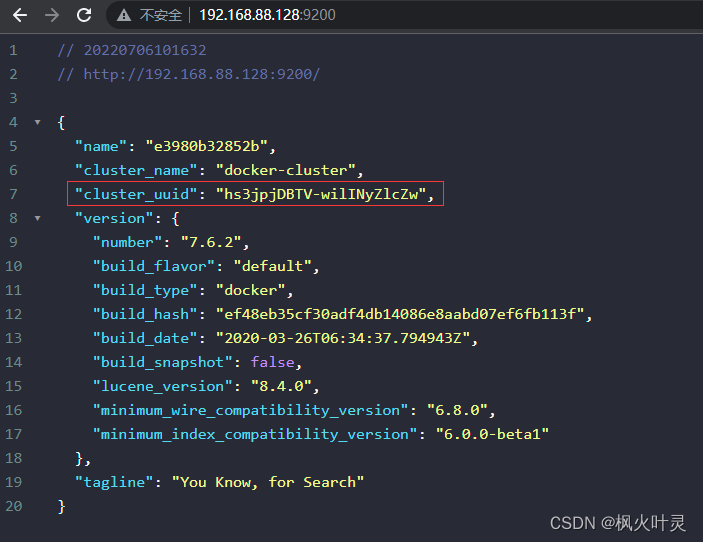Click the address bar URL 192.168.88.128:9200
Screen dimensions: 703x542
pyautogui.click(x=267, y=15)
